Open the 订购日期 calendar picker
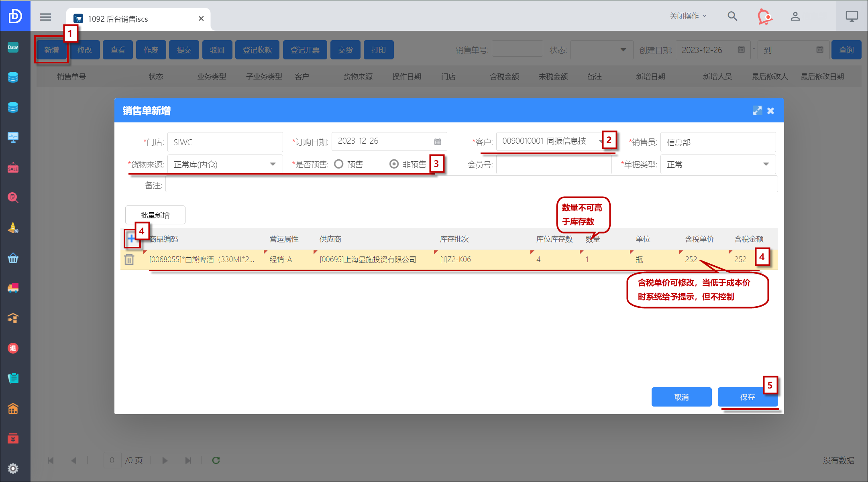Screen dimensions: 868x482 (x=438, y=142)
